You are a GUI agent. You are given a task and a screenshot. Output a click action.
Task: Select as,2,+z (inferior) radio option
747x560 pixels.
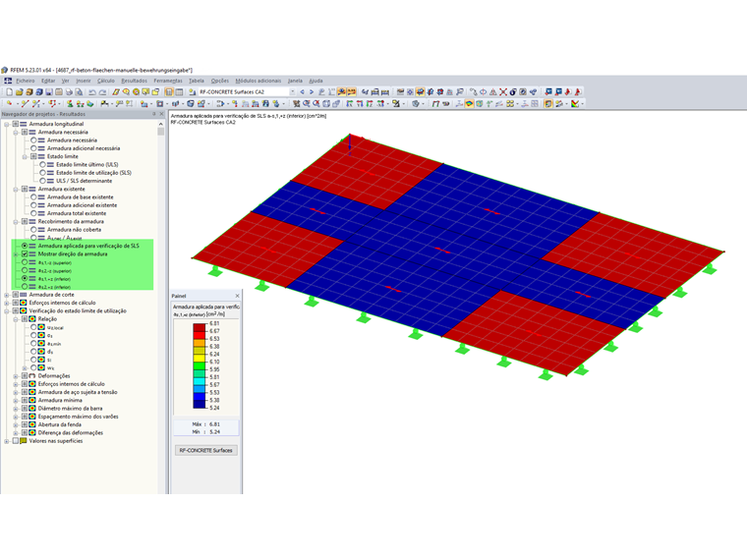25,286
